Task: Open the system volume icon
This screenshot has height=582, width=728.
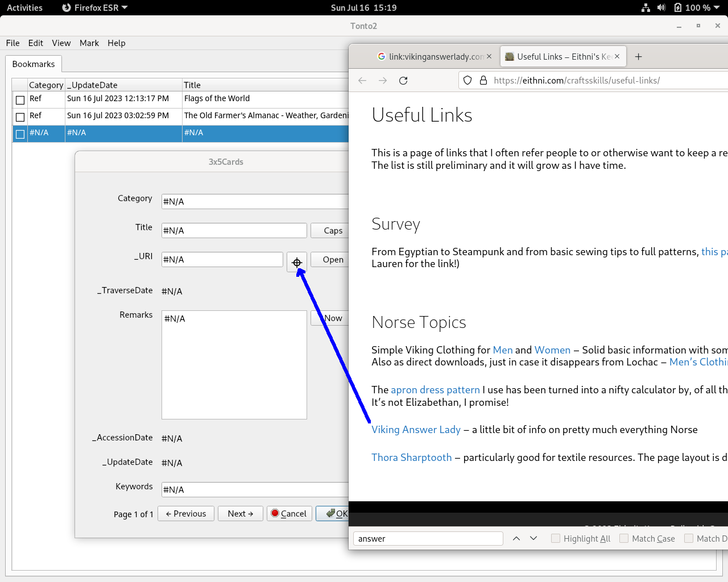Action: coord(661,8)
